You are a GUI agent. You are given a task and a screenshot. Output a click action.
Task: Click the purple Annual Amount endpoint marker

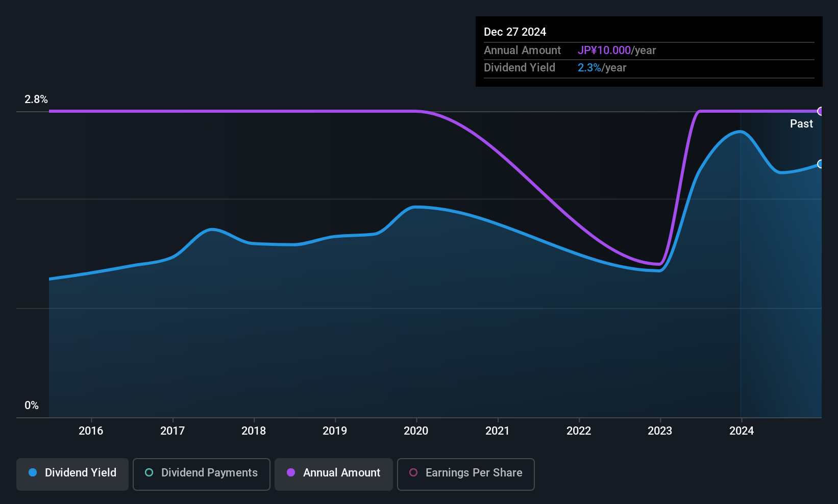click(821, 111)
